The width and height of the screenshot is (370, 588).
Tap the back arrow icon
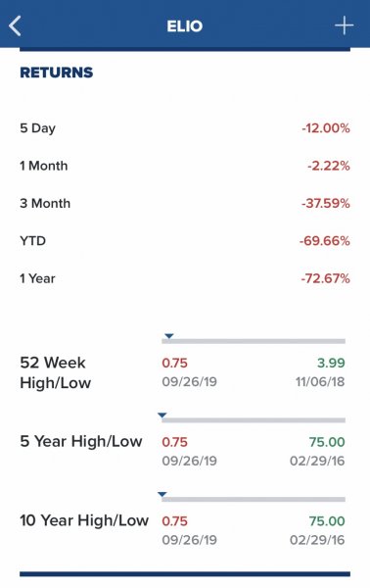[x=15, y=25]
